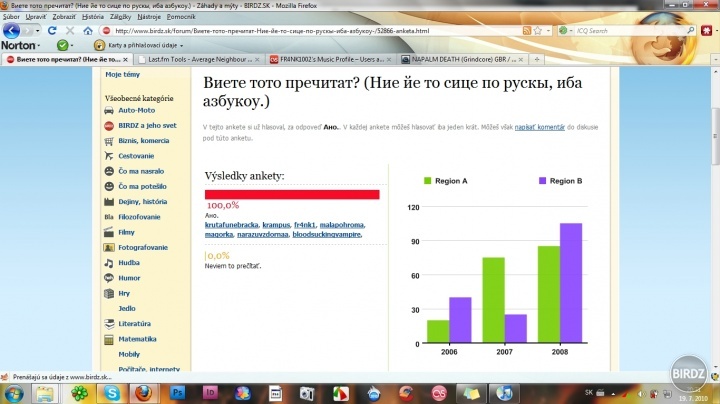Go to the home page icon
Viewport: 720px width, 404px height.
(x=88, y=31)
